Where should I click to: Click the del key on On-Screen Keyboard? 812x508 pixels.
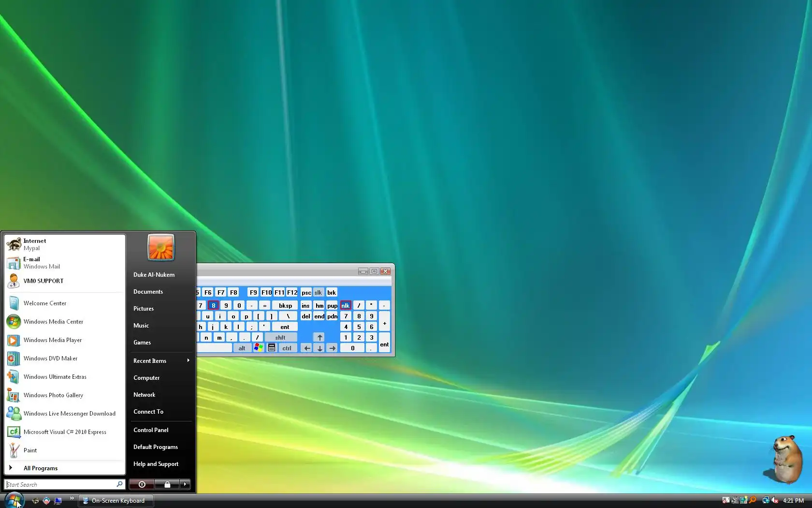point(306,316)
